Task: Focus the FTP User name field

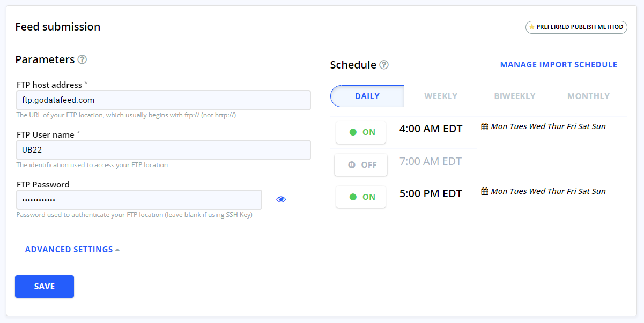Action: [x=164, y=150]
